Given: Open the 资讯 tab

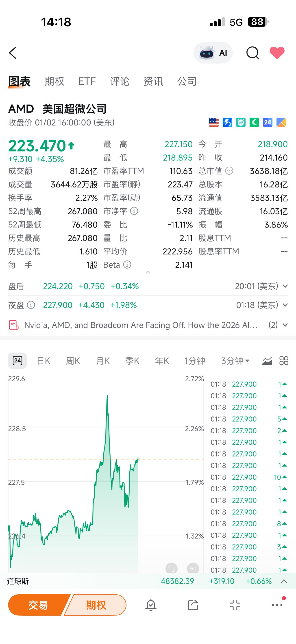Looking at the screenshot, I should [153, 81].
